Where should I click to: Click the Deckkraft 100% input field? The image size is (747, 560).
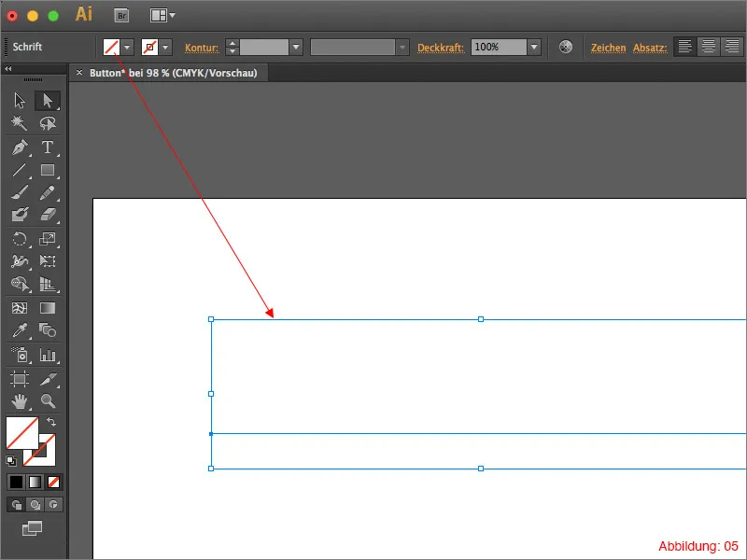(499, 48)
